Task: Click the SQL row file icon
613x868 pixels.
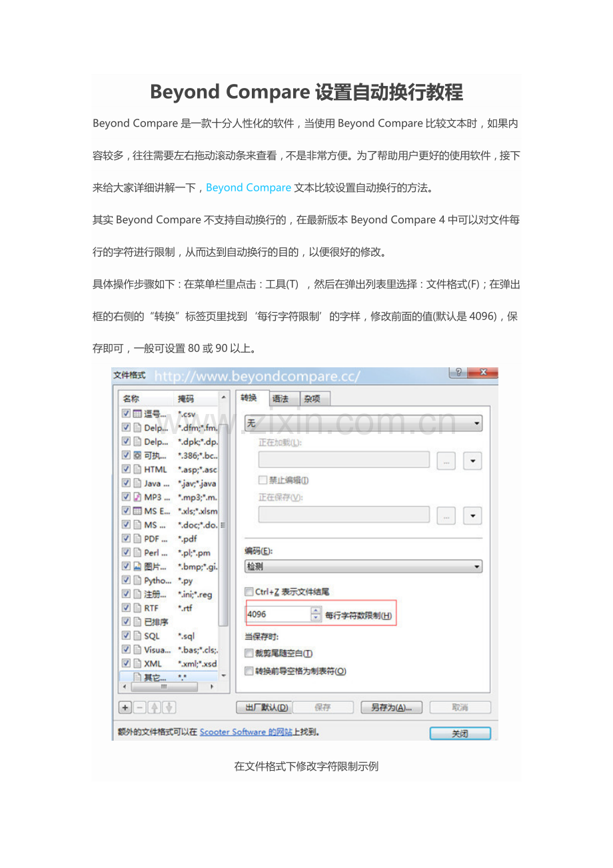Action: point(137,636)
